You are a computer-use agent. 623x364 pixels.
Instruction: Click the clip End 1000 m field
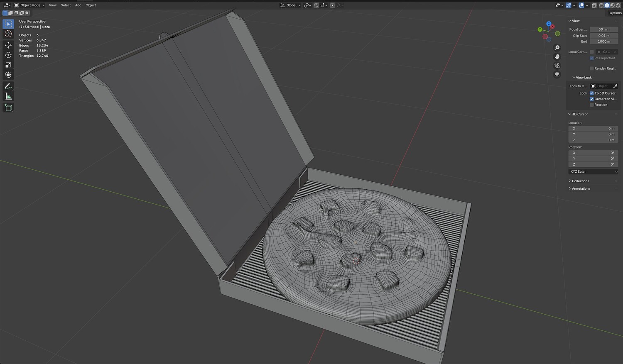(604, 42)
